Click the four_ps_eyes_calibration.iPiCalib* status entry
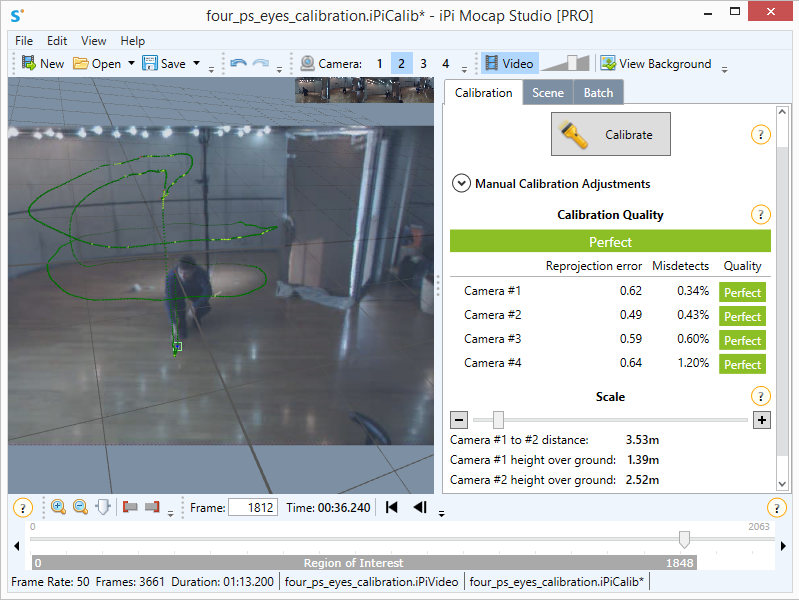 [556, 582]
